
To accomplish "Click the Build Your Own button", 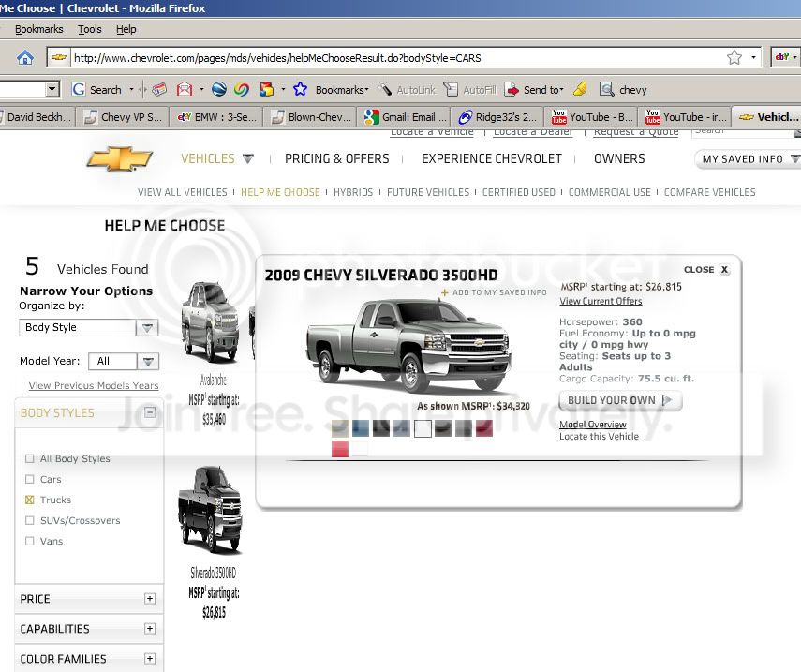I will tap(620, 400).
